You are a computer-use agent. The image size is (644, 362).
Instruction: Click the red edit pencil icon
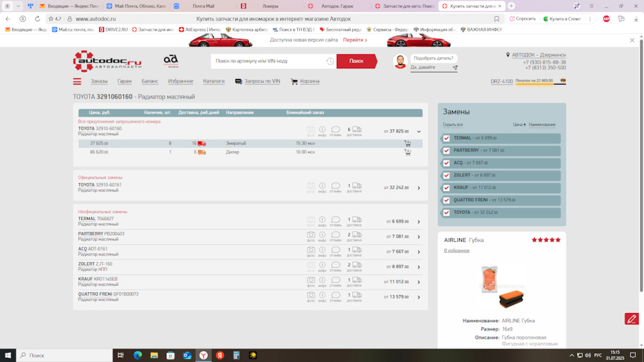point(632,319)
